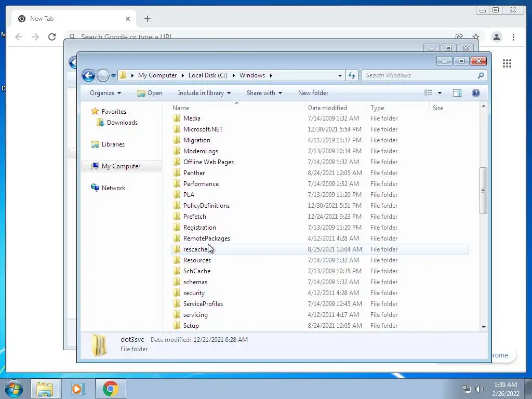Click the Open toolbar button
Viewport: 532px width, 399px height.
(x=150, y=93)
